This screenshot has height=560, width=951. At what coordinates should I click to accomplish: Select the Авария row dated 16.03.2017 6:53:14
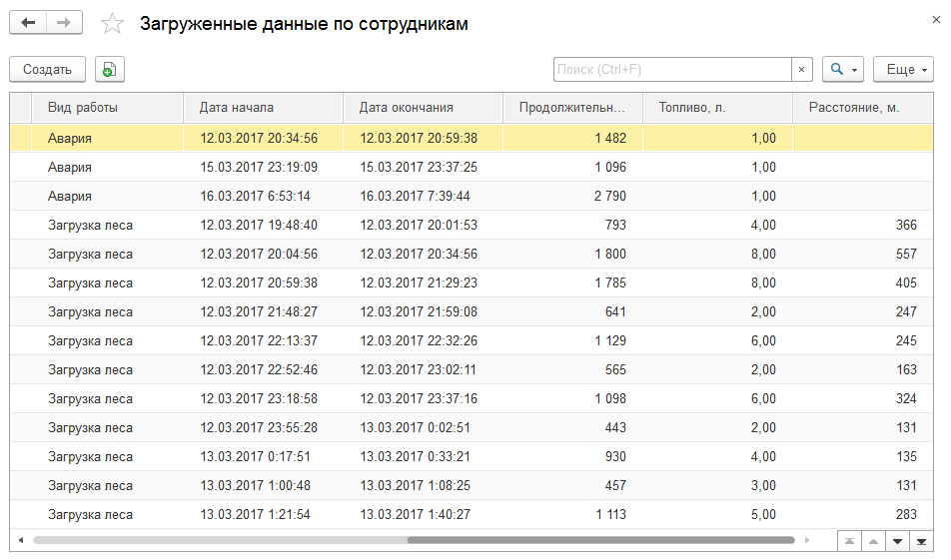472,196
